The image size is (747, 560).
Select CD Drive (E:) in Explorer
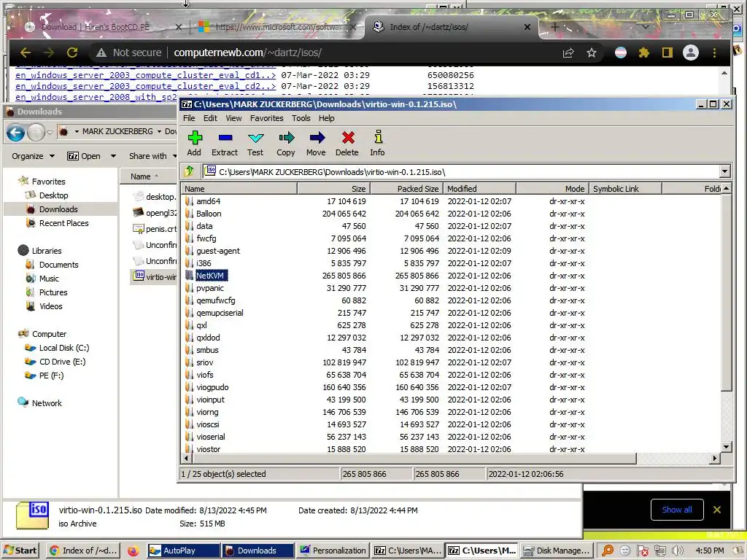pos(63,362)
